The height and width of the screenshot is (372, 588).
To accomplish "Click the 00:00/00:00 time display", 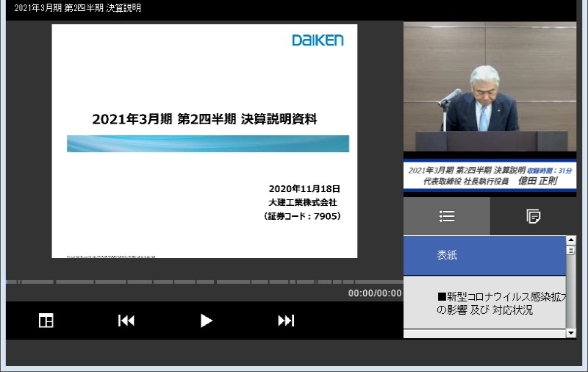I will click(375, 293).
